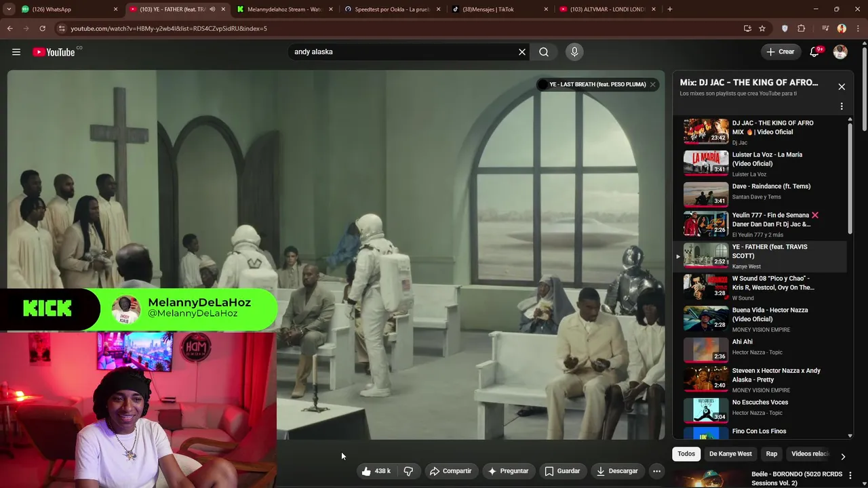The height and width of the screenshot is (488, 868).
Task: Open site information icon in address bar
Action: coord(62,28)
